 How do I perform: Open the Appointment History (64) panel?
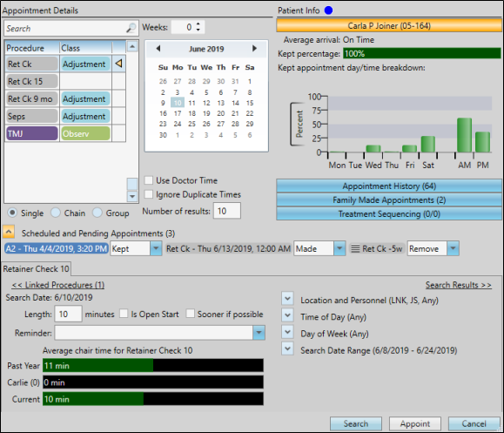point(389,186)
